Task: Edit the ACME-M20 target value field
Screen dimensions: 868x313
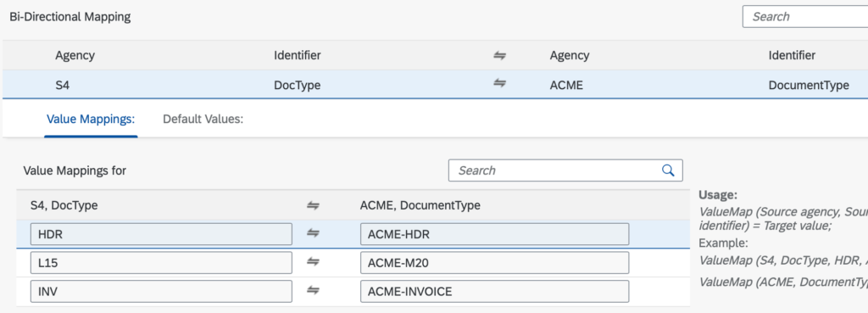Action: click(494, 263)
